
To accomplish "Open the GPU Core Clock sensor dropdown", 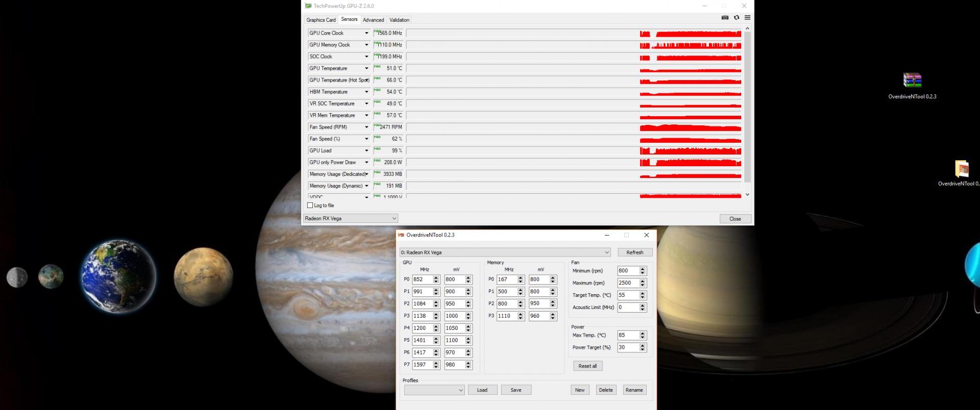I will click(x=366, y=33).
